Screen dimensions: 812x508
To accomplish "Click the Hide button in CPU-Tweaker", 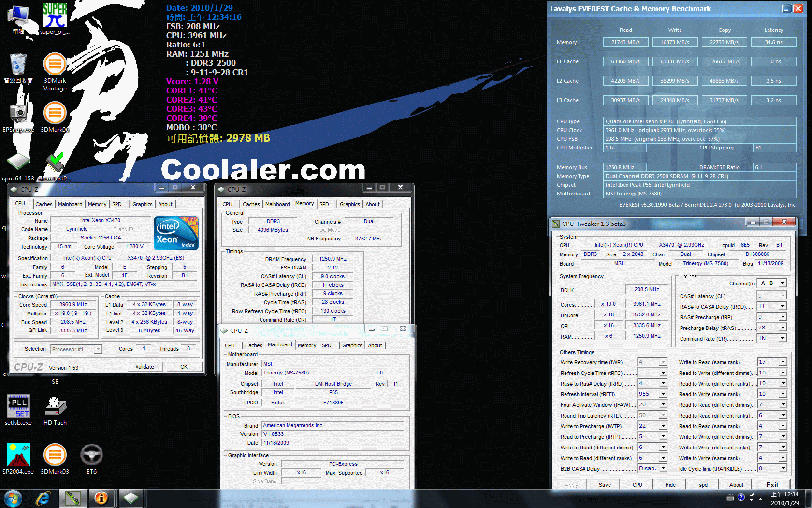I will [x=670, y=484].
